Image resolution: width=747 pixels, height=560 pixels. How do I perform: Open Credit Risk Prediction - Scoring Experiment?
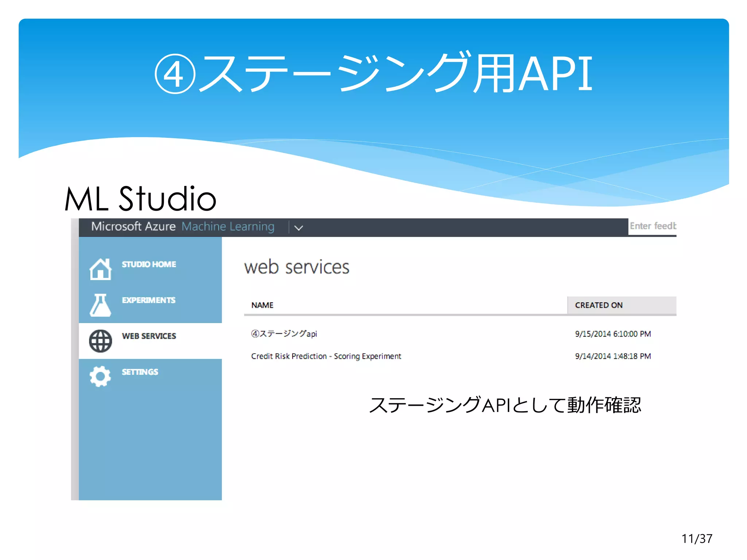[x=326, y=356]
